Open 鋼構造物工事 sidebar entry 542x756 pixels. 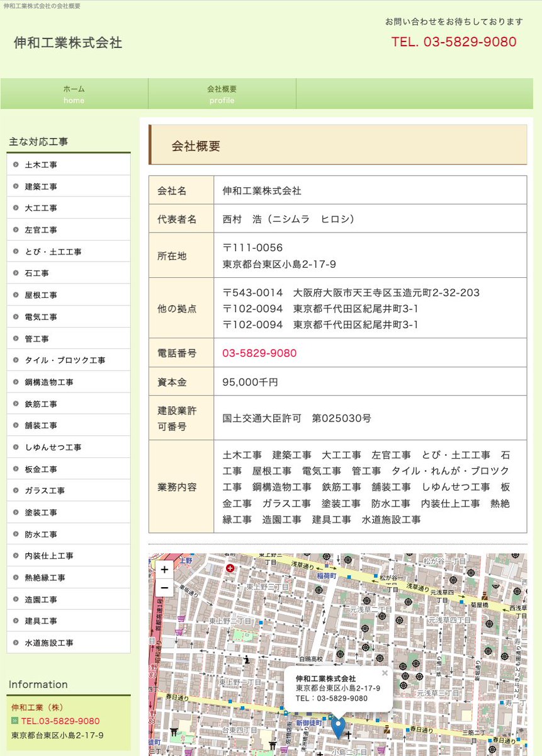click(x=69, y=382)
